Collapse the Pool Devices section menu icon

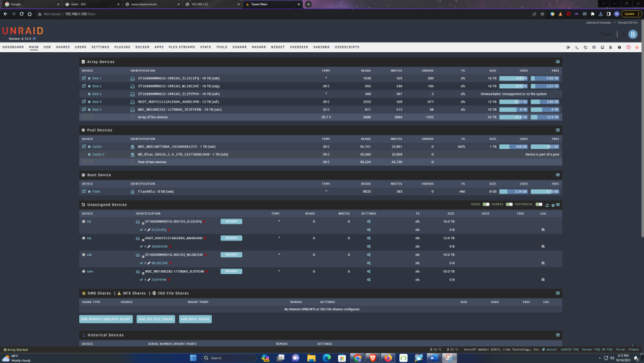pyautogui.click(x=557, y=130)
